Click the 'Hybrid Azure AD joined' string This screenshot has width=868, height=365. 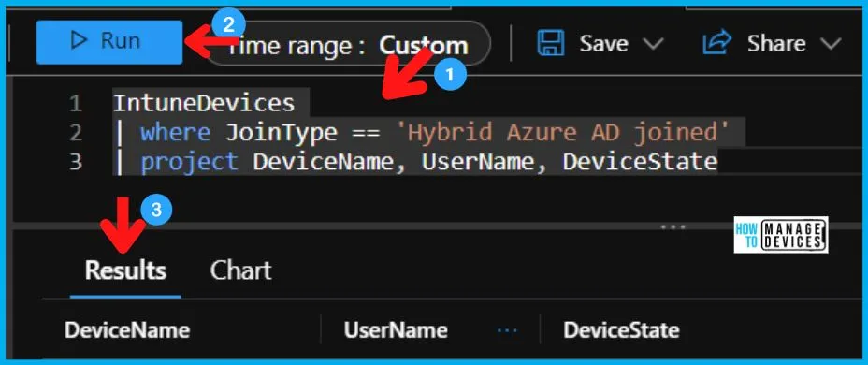pos(562,133)
